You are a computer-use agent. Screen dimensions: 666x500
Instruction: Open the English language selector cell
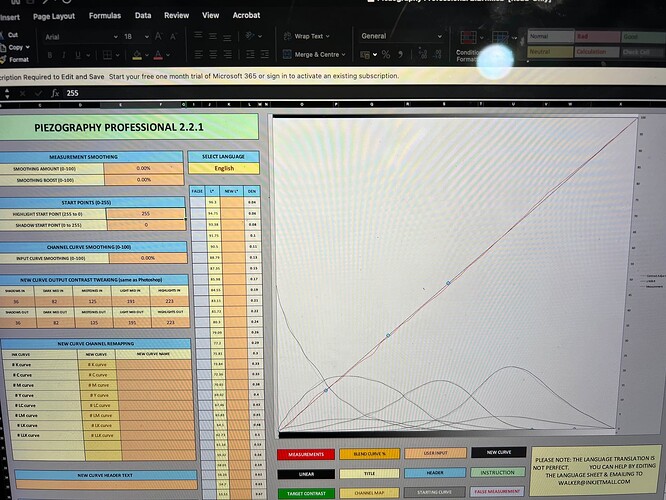(224, 168)
